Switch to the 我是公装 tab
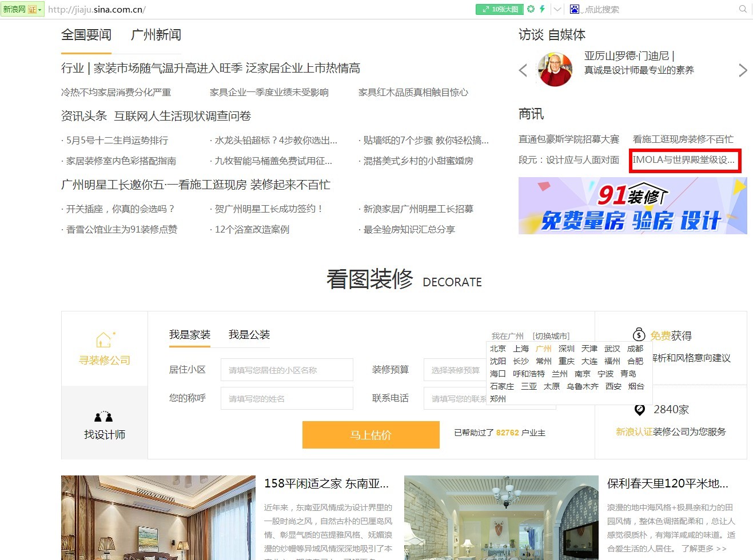753x560 pixels. (x=249, y=335)
